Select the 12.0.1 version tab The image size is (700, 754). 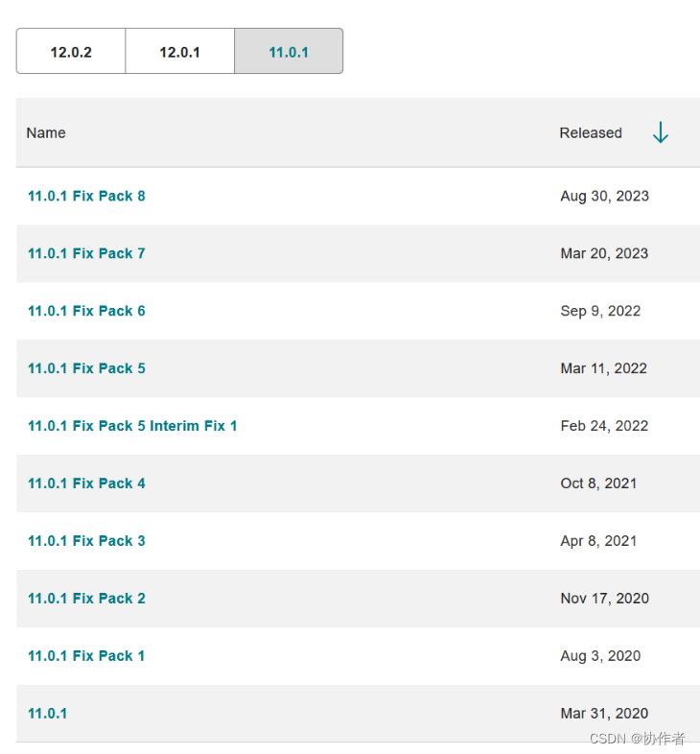(179, 52)
